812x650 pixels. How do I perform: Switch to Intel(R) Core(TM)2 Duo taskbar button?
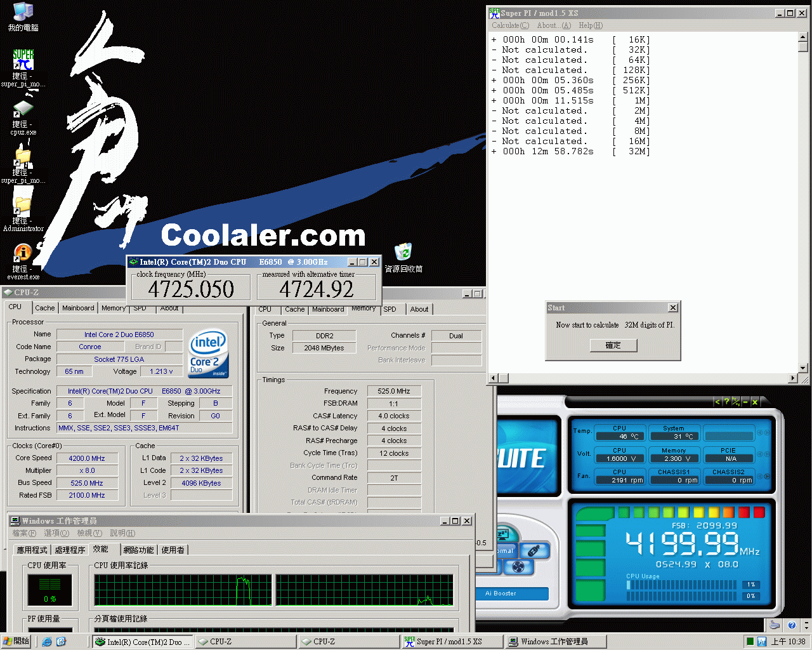[x=142, y=642]
